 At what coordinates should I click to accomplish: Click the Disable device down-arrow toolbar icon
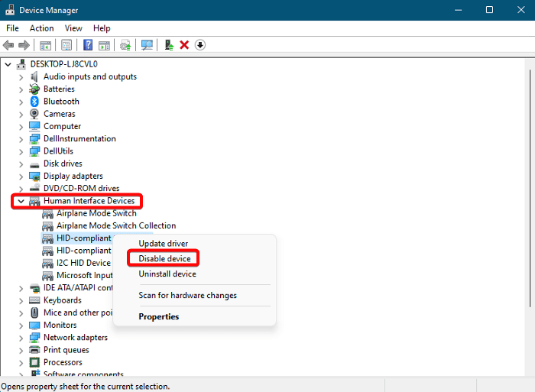tap(200, 45)
